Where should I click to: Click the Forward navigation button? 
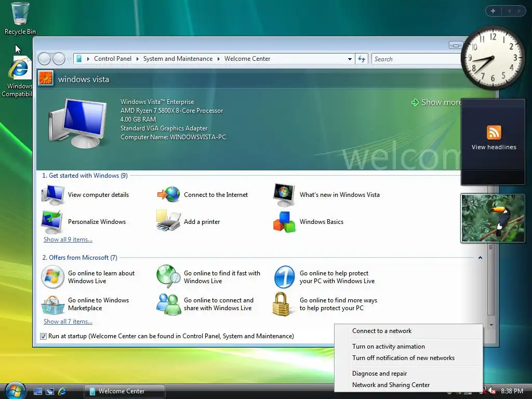(x=59, y=59)
